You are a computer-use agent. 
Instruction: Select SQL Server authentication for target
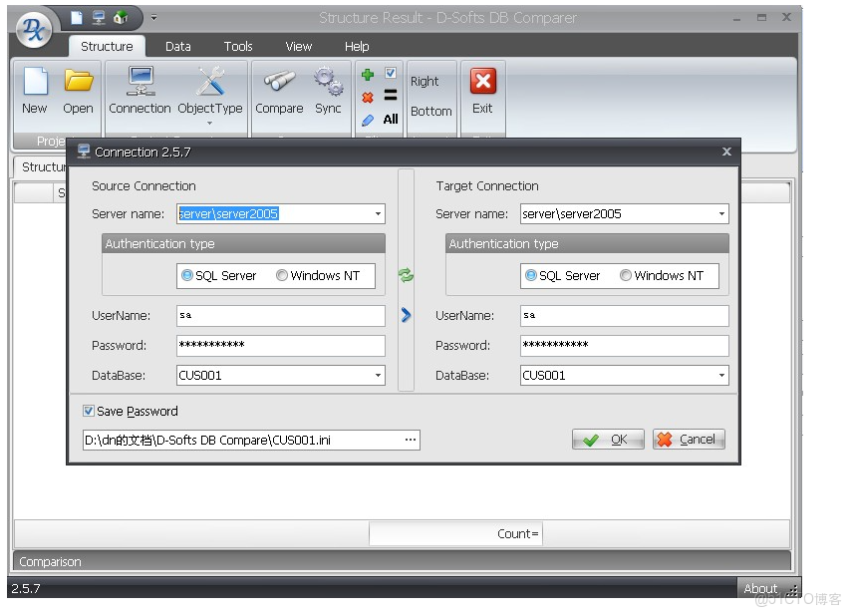(531, 276)
